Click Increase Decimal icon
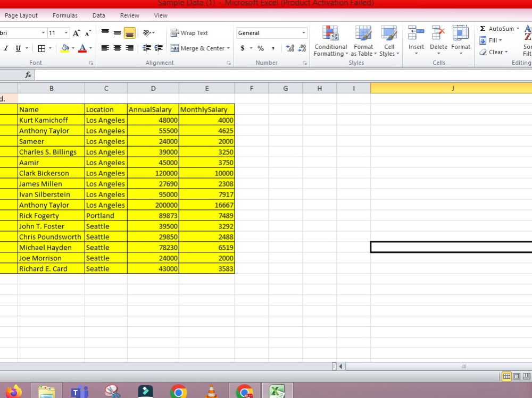Screen dimensions: 532x398 click(290, 48)
